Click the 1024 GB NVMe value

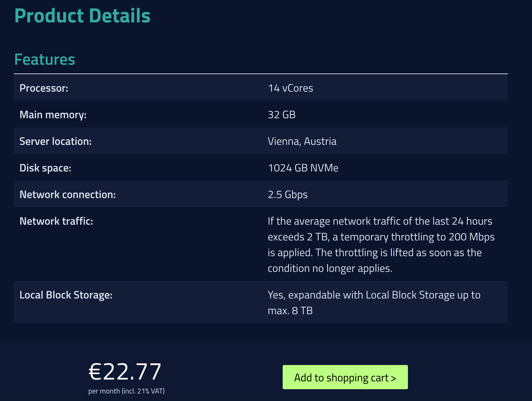[303, 168]
